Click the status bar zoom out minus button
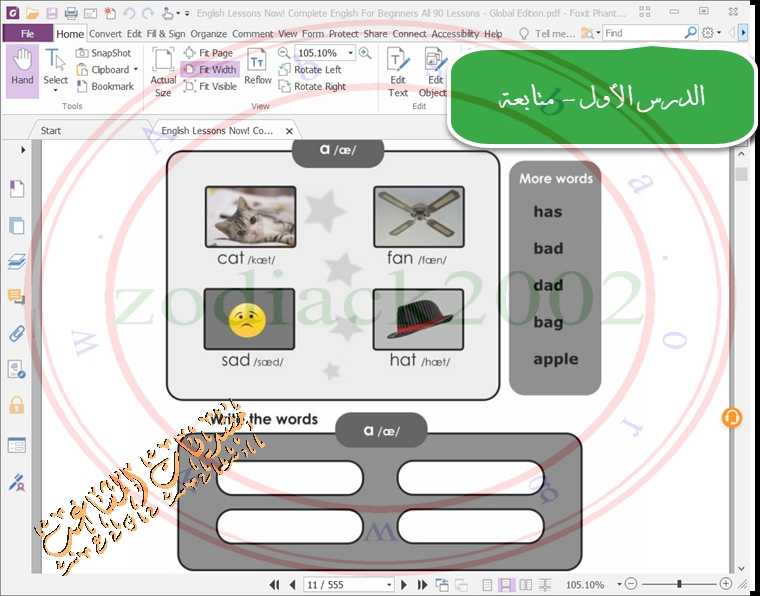 [631, 584]
